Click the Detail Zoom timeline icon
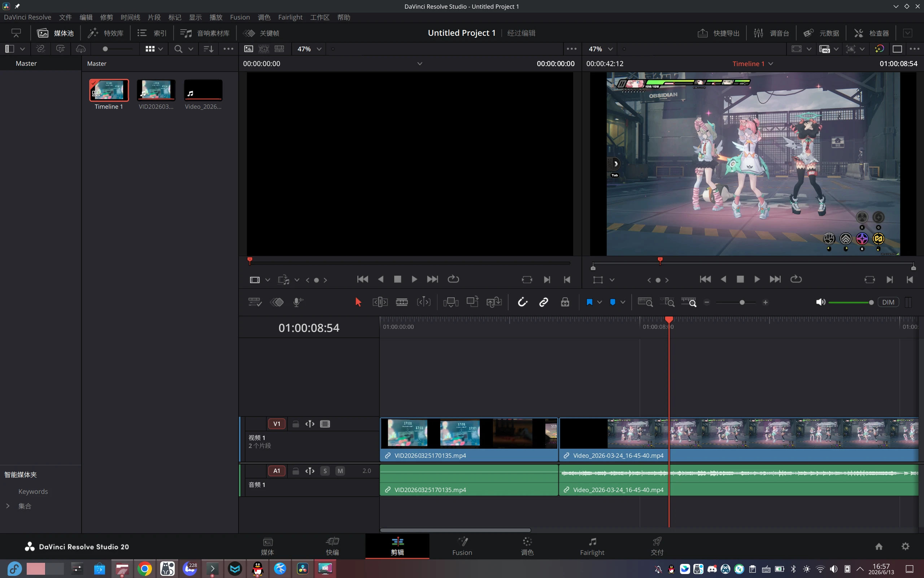The height and width of the screenshot is (578, 924). [x=667, y=302]
